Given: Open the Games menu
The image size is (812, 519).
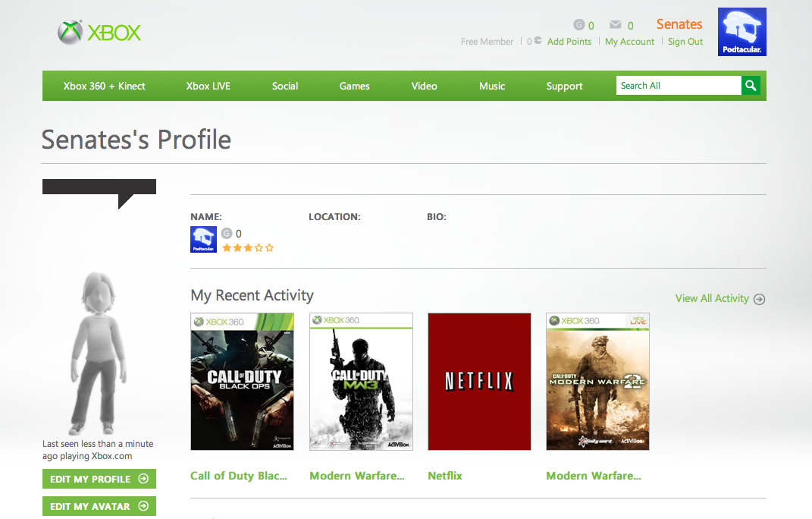Looking at the screenshot, I should tap(354, 86).
